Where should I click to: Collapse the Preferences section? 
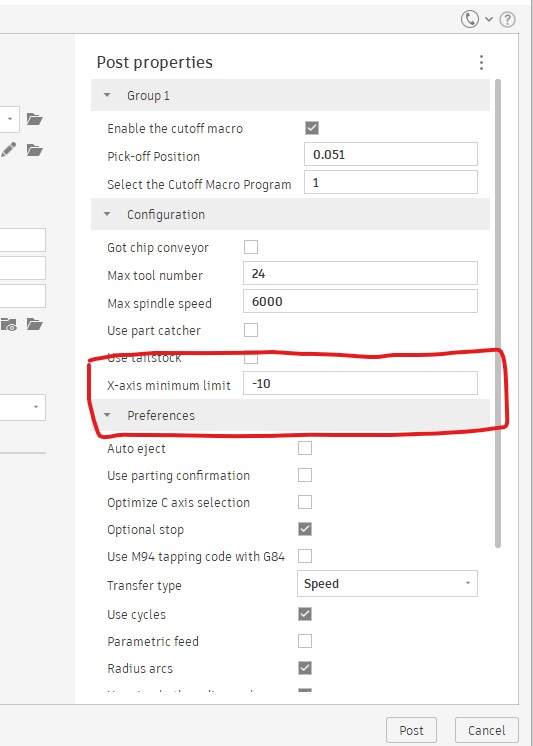tap(107, 415)
